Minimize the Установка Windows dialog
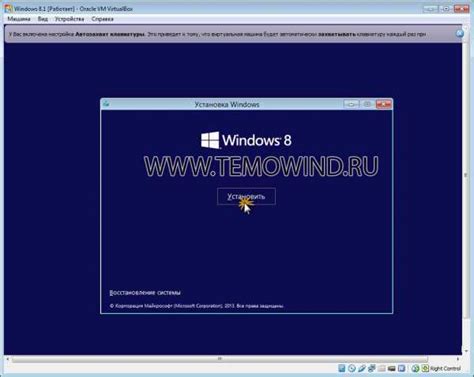This screenshot has height=377, width=474. click(351, 104)
